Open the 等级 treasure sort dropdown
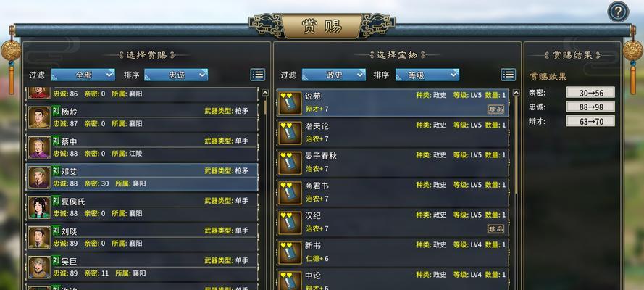The height and width of the screenshot is (290, 644). point(427,75)
